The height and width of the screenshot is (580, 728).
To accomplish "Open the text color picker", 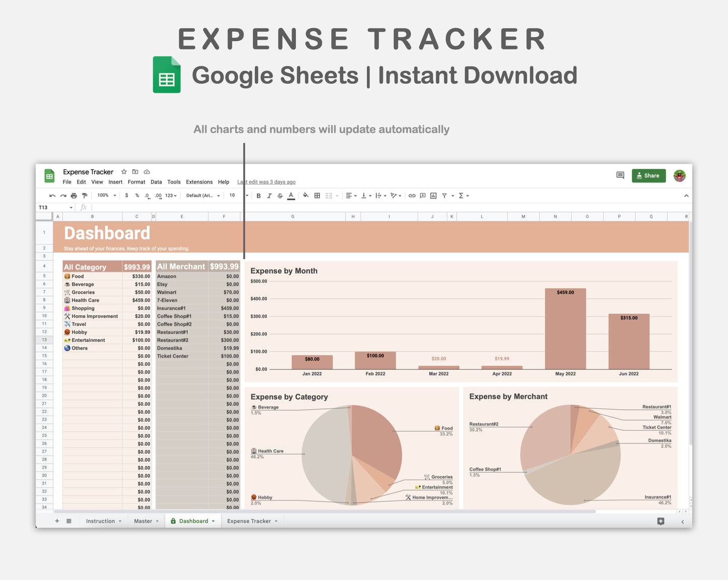I will 291,195.
